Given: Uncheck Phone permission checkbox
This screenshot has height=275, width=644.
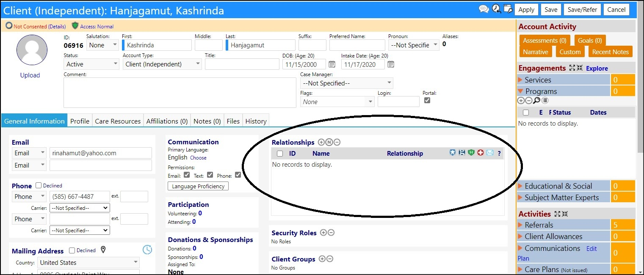Looking at the screenshot, I should point(238,175).
